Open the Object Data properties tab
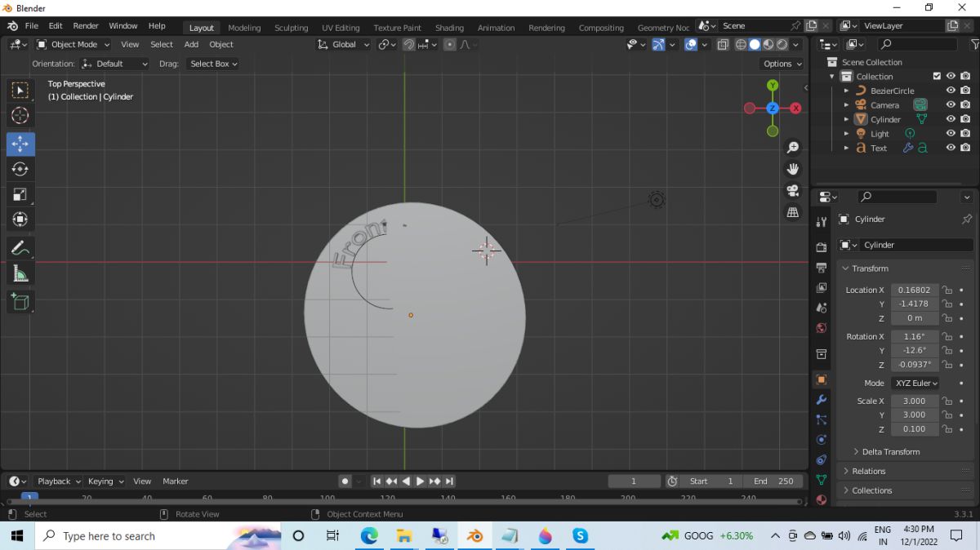This screenshot has height=550, width=980. point(822,480)
